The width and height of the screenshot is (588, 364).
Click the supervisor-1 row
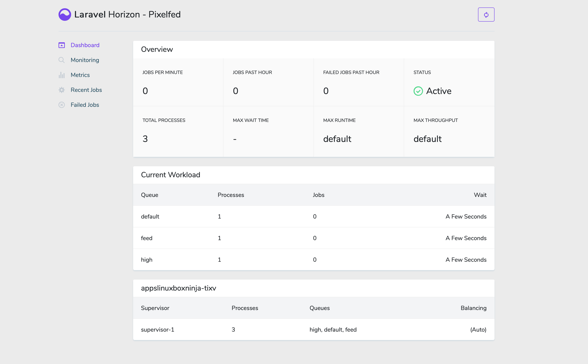313,330
